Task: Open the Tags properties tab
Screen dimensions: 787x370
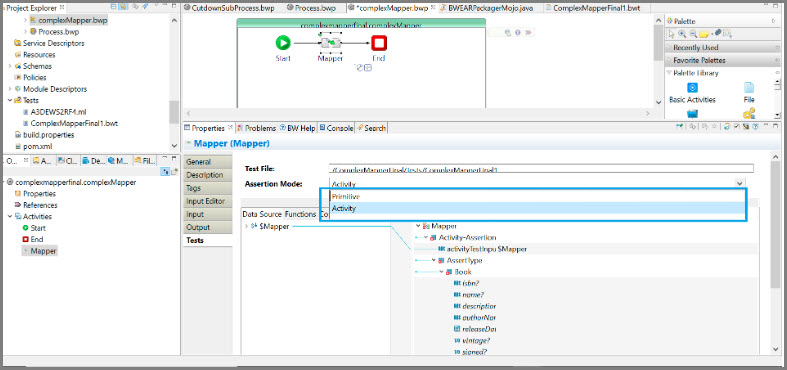Action: pyautogui.click(x=207, y=188)
